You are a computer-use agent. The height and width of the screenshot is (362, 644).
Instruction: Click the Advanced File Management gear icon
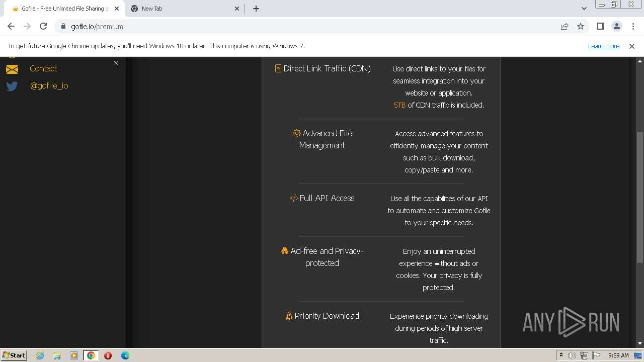click(297, 133)
